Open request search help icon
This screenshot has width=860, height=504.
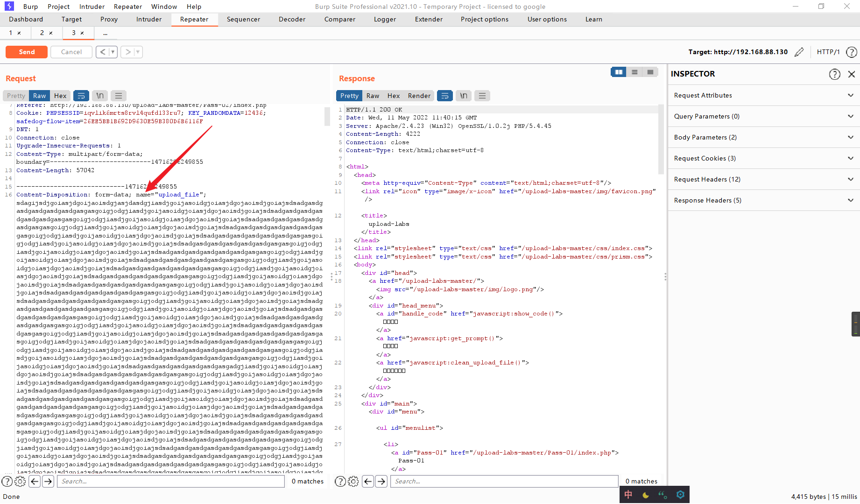coord(7,481)
